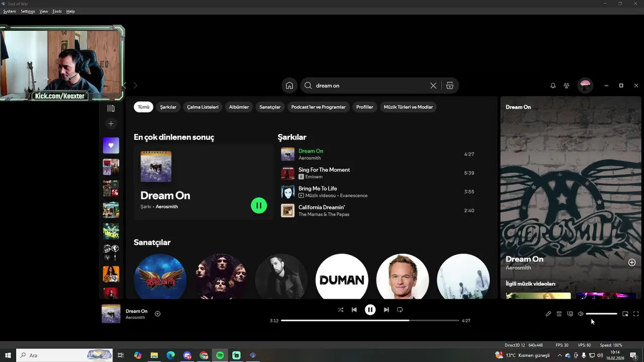The height and width of the screenshot is (362, 644).
Task: Open Liked Songs heart playlist
Action: click(x=111, y=145)
